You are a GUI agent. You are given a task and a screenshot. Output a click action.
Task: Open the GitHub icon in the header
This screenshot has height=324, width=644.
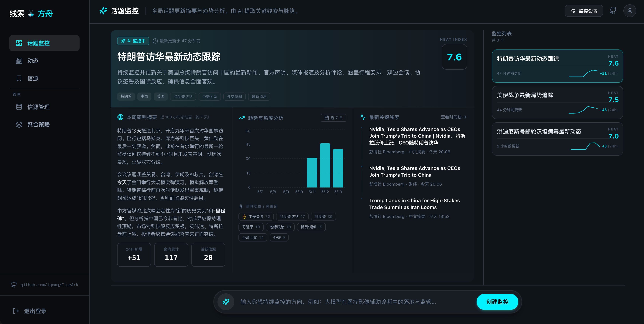(613, 11)
